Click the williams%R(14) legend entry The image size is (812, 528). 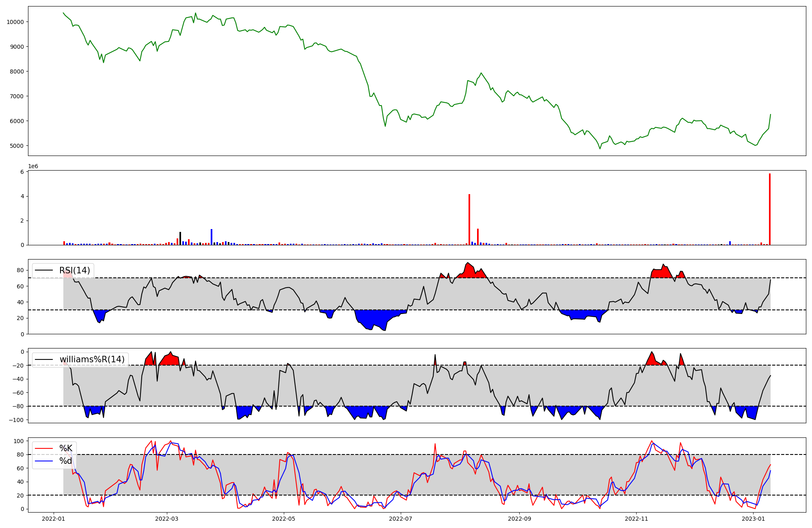pos(92,359)
